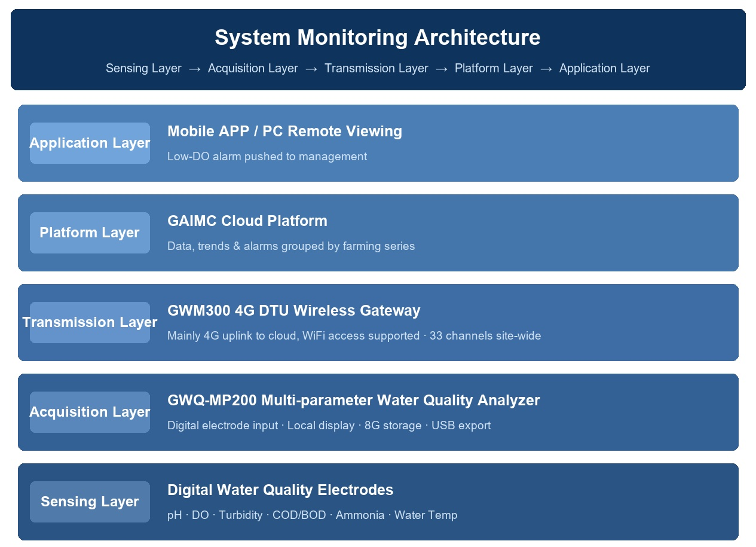Select heading Mobile APP / PC Remote Viewing
This screenshot has width=756, height=547.
click(284, 132)
